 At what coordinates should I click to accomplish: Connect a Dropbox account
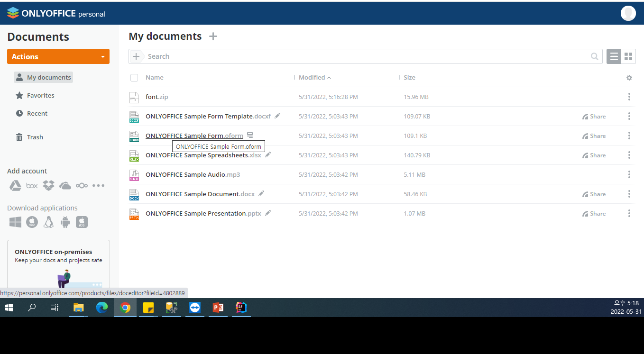click(48, 185)
